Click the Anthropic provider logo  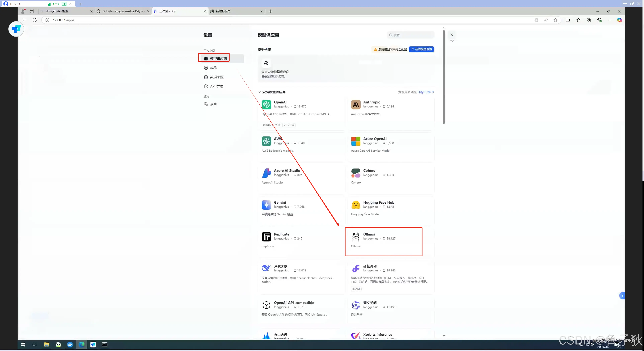point(356,104)
